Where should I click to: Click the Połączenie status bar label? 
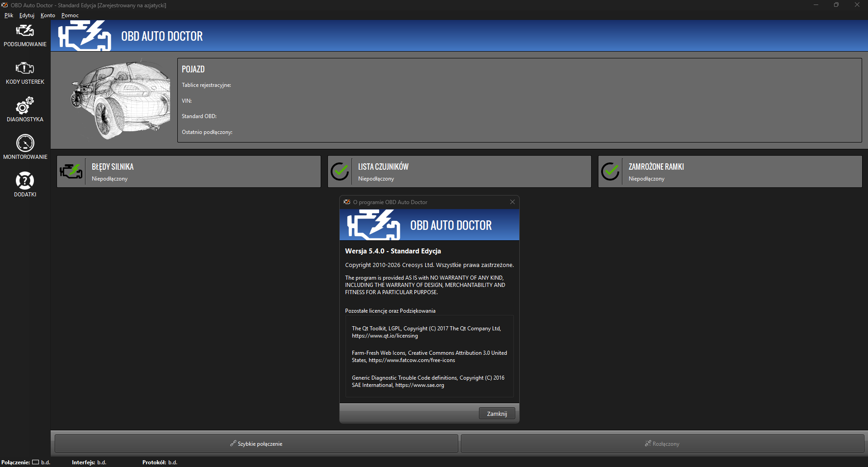(16, 462)
